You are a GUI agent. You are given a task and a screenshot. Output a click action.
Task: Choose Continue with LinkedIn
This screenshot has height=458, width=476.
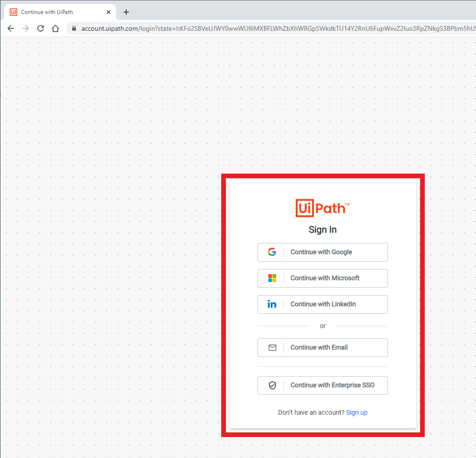(322, 304)
